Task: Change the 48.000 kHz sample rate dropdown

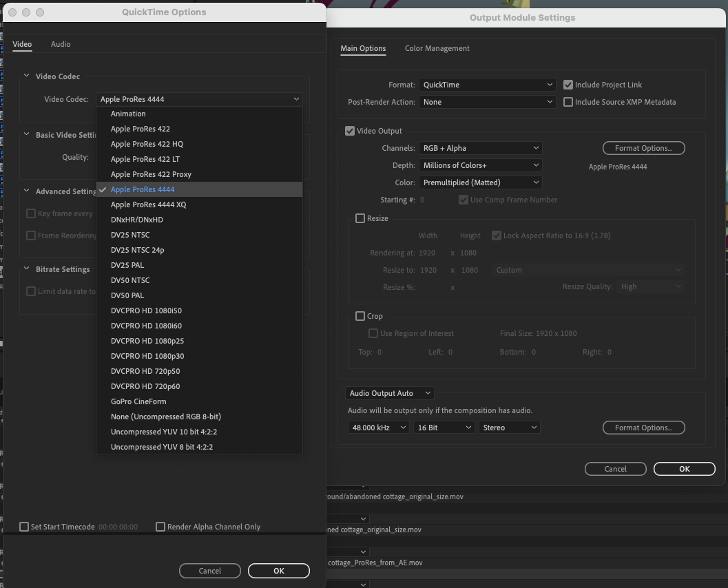Action: tap(378, 428)
